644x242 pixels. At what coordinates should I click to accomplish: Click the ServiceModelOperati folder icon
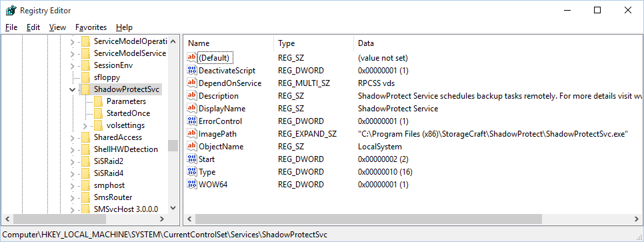(x=85, y=41)
